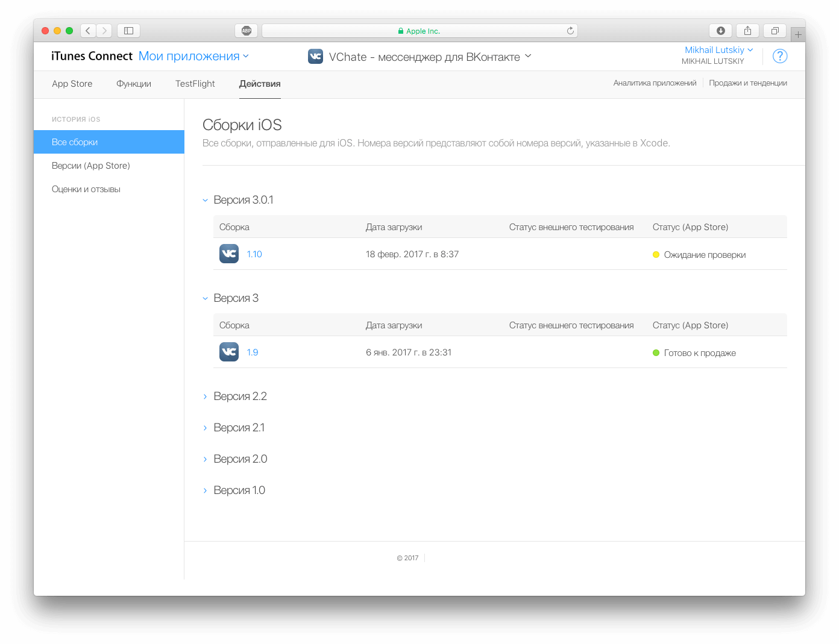Open Аналитика приложений link

[655, 83]
